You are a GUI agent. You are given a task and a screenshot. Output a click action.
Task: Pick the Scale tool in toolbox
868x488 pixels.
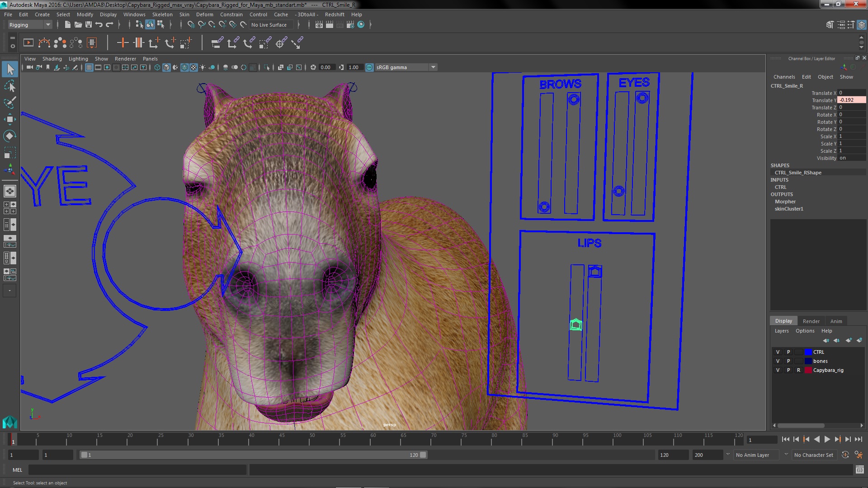click(10, 153)
